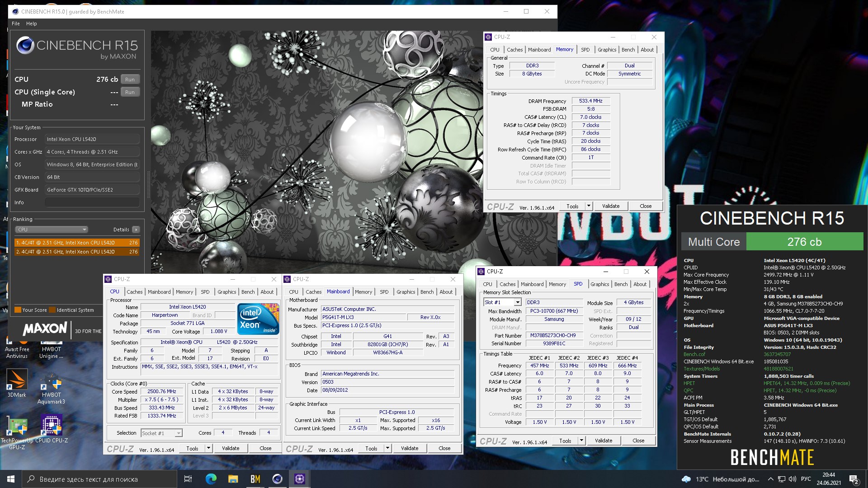The height and width of the screenshot is (488, 868).
Task: Open the File menu in Cinebench
Action: [16, 23]
